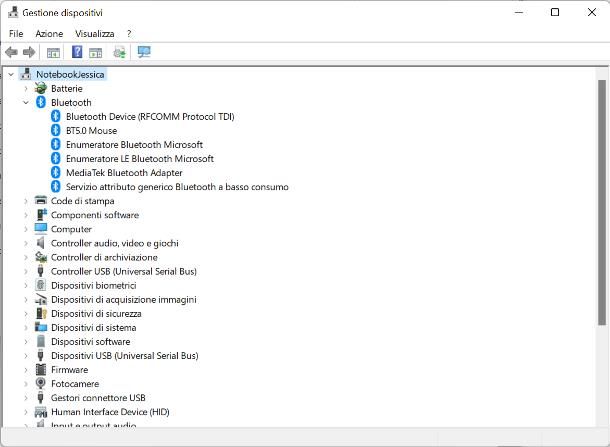610x447 pixels.
Task: Click the Properties toolbar icon beside the Help icon
Action: [x=95, y=52]
